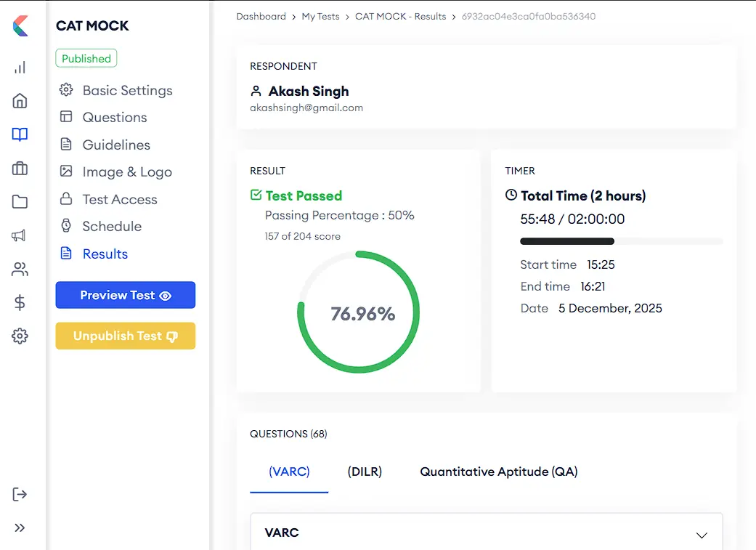Click the logout arrow icon
The height and width of the screenshot is (550, 756).
click(20, 494)
